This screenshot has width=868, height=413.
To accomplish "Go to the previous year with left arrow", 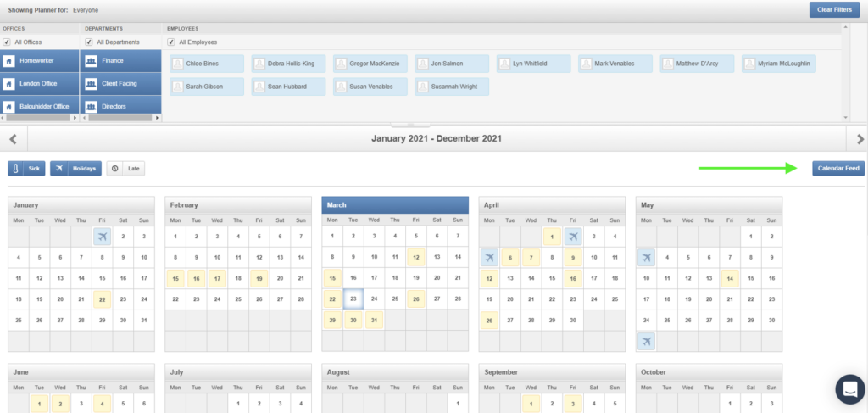I will [x=13, y=139].
